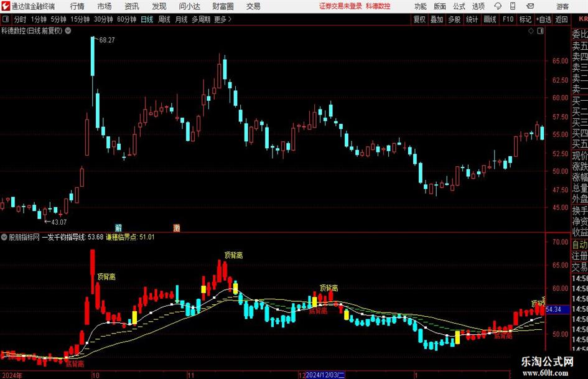Click the 2024/12/03/二 date marker on timeline
The width and height of the screenshot is (588, 379).
pos(325,375)
